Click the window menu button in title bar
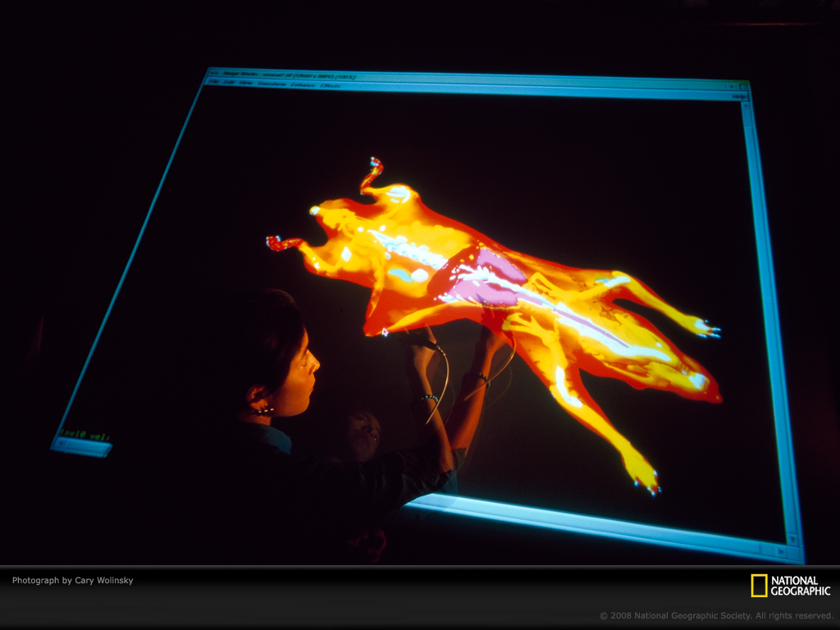 (x=214, y=73)
